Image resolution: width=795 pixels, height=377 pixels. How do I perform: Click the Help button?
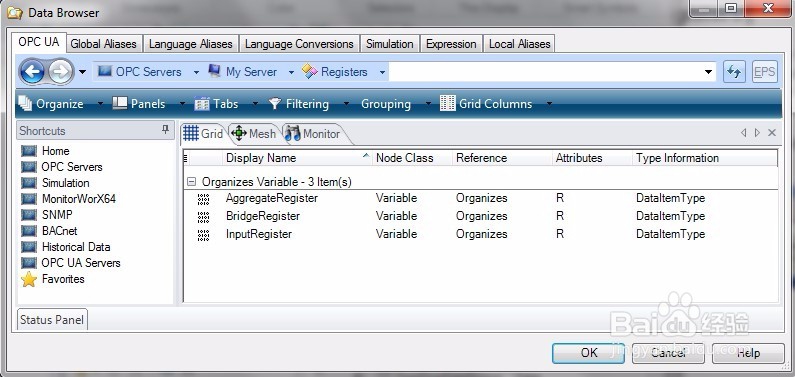(x=748, y=353)
